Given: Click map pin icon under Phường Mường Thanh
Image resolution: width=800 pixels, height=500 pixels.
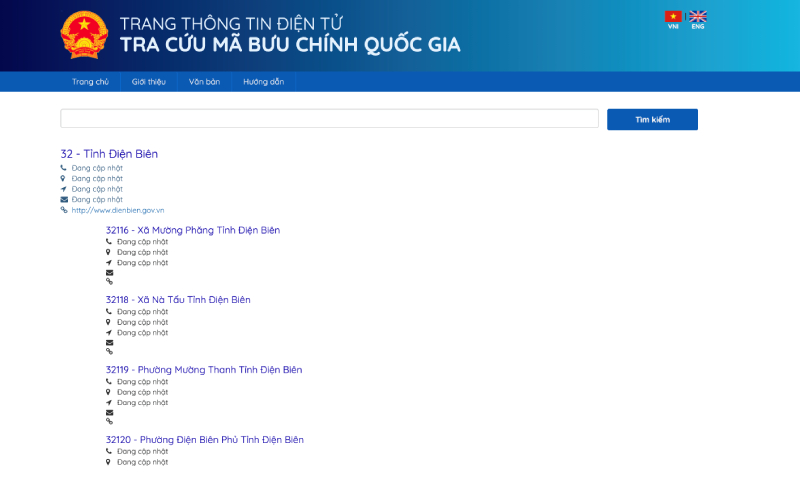Looking at the screenshot, I should tap(108, 392).
